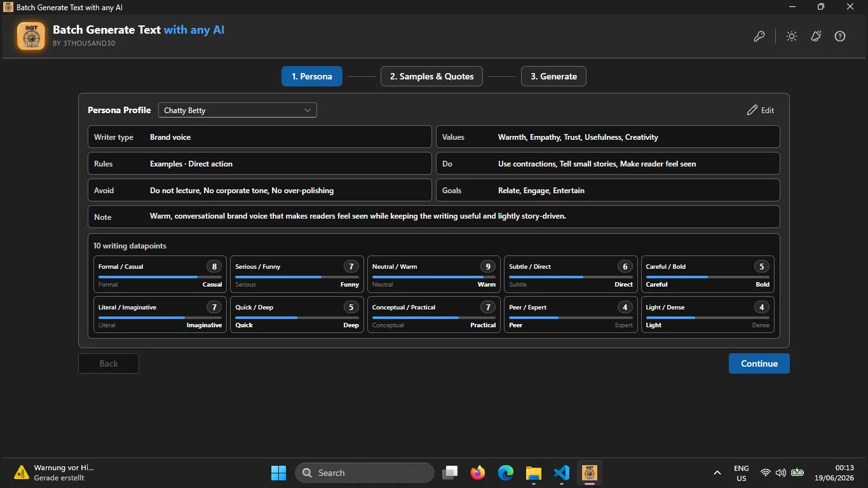
Task: Click the value badge 9 for Neutral / Warm
Action: tap(488, 267)
